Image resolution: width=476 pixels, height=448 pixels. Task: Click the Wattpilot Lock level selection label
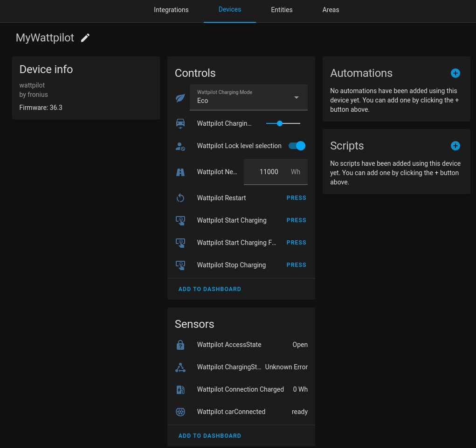click(x=239, y=146)
